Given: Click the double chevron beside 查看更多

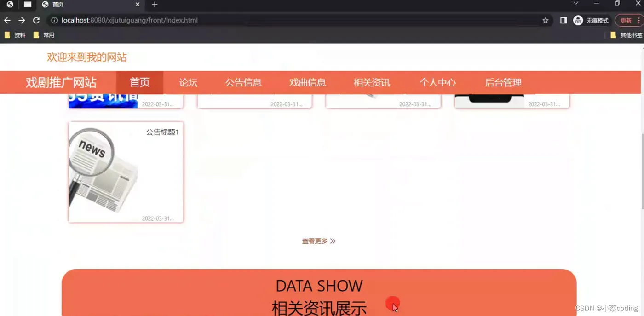Looking at the screenshot, I should [x=333, y=241].
